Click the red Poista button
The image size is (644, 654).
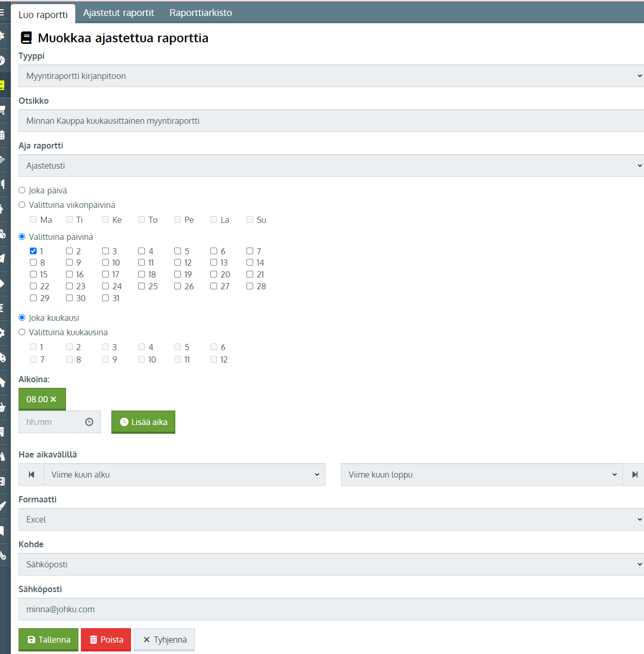coord(106,640)
